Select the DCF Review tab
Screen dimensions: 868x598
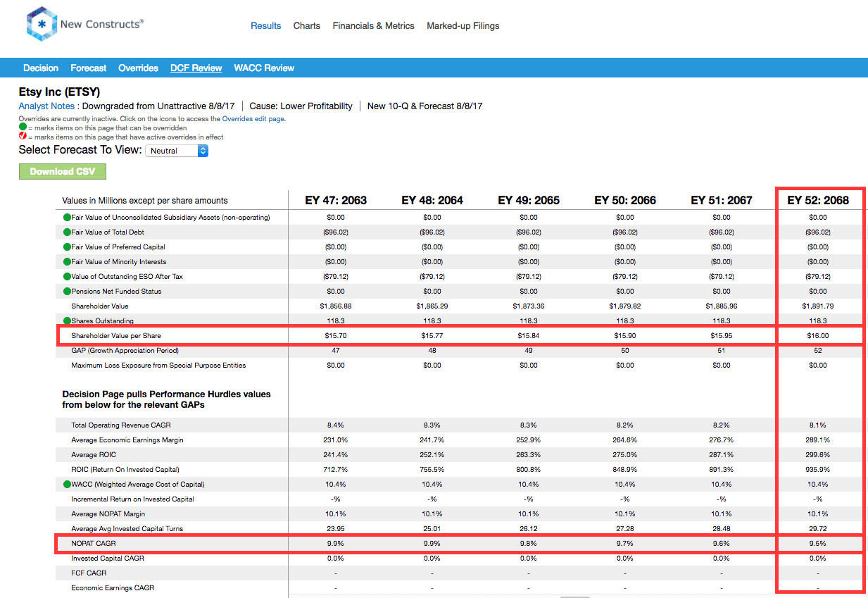tap(196, 68)
